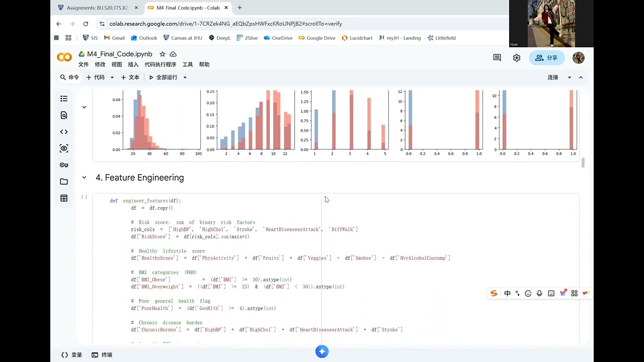Click the 连接 connect button
644x362 pixels.
pos(553,77)
